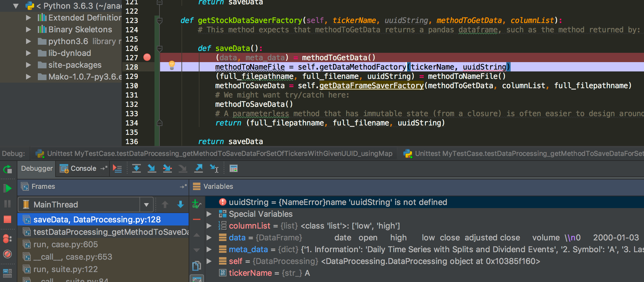Expand the columnList variable

click(209, 226)
